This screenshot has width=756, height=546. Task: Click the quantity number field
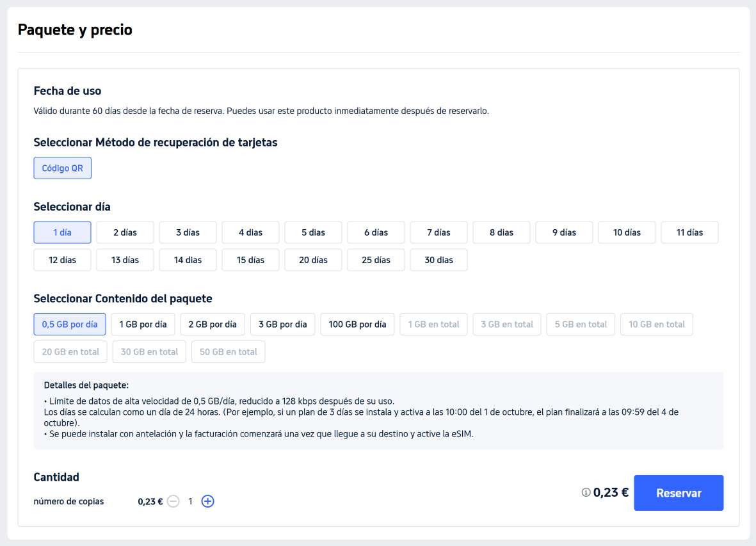coord(190,501)
